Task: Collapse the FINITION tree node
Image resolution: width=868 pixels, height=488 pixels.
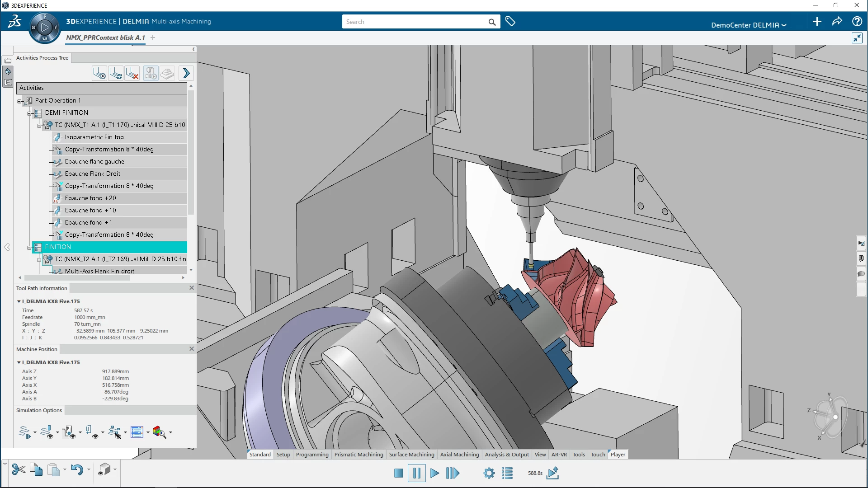Action: [x=29, y=247]
